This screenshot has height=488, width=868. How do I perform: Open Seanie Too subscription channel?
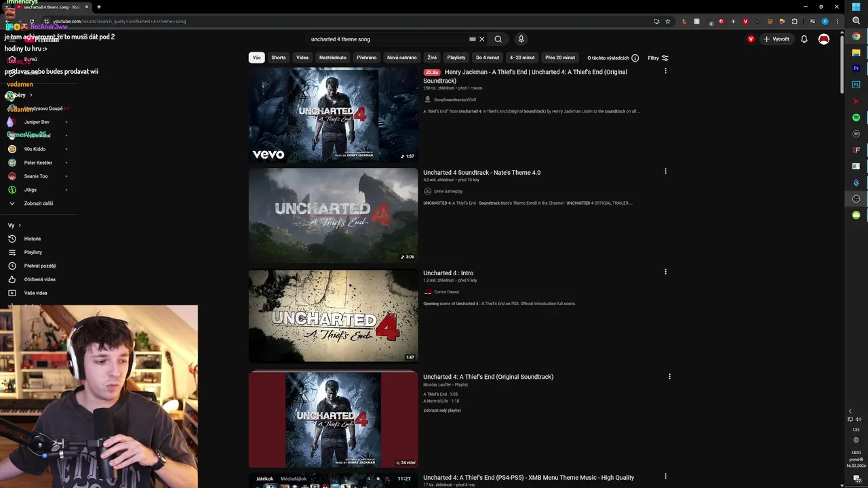(36, 176)
